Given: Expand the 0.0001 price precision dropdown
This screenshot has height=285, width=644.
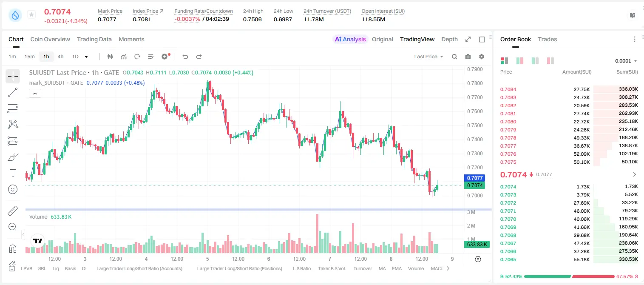Looking at the screenshot, I should point(626,61).
